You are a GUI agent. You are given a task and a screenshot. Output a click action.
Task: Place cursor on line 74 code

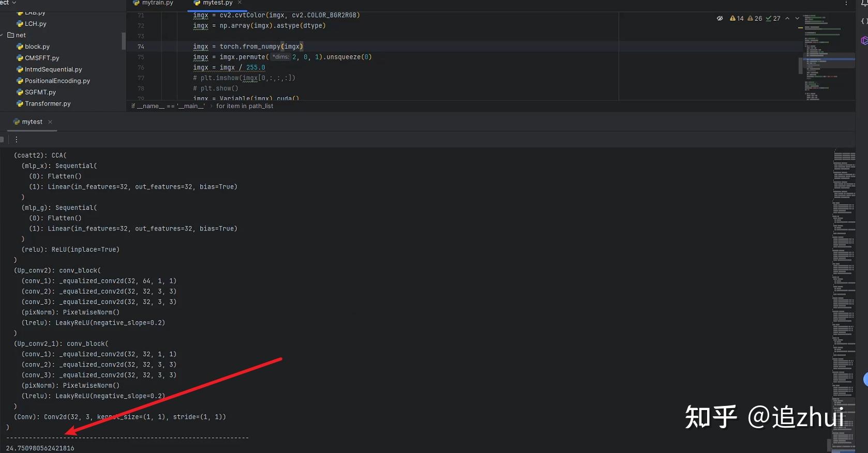click(248, 47)
